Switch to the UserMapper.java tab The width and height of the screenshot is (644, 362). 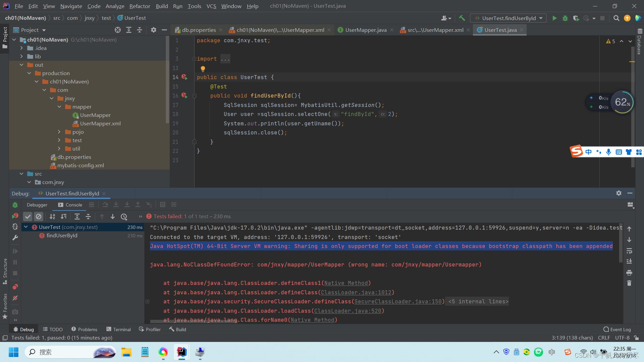tap(365, 30)
